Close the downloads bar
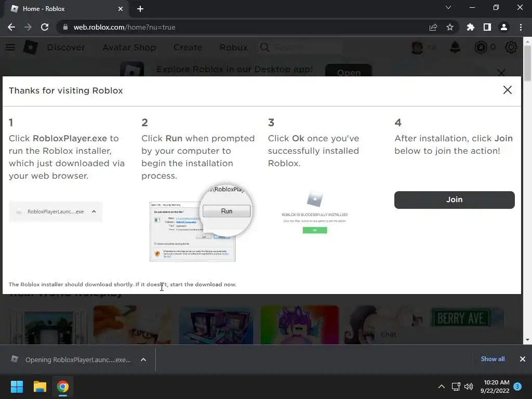Image resolution: width=532 pixels, height=399 pixels. pos(523,359)
